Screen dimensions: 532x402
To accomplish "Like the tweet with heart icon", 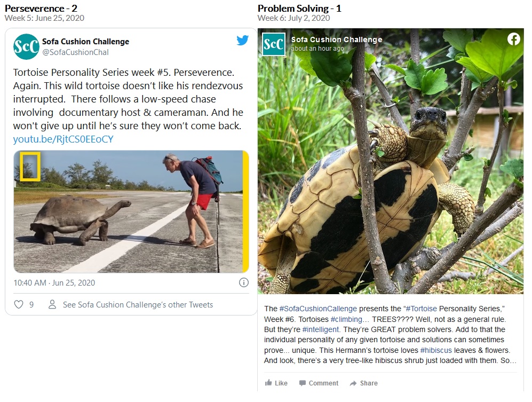I will point(19,305).
